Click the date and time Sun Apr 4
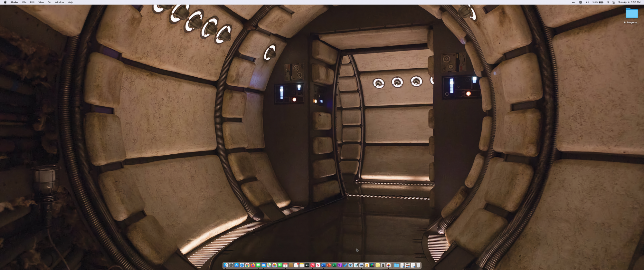644x270 pixels. 629,2
